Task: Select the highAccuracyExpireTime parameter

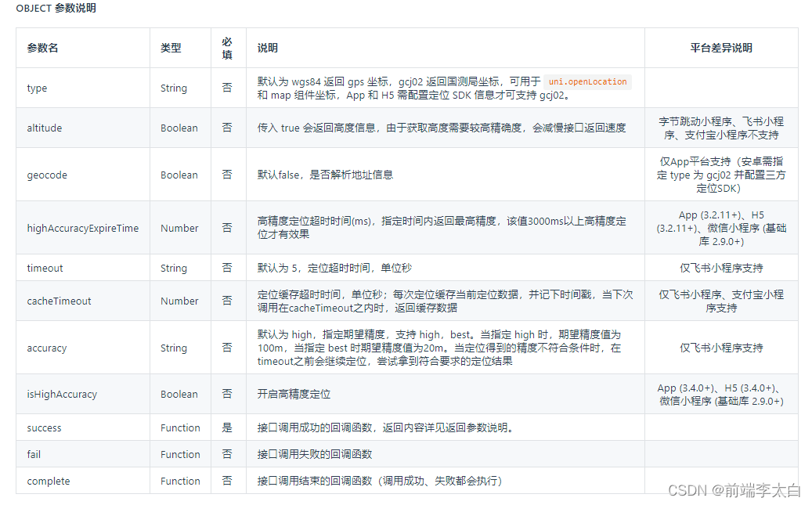Action: [81, 228]
